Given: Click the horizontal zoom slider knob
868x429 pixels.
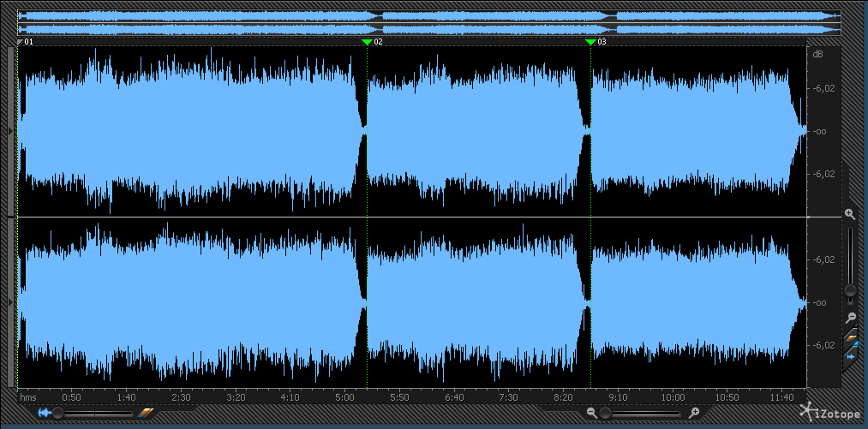Looking at the screenshot, I should click(605, 413).
